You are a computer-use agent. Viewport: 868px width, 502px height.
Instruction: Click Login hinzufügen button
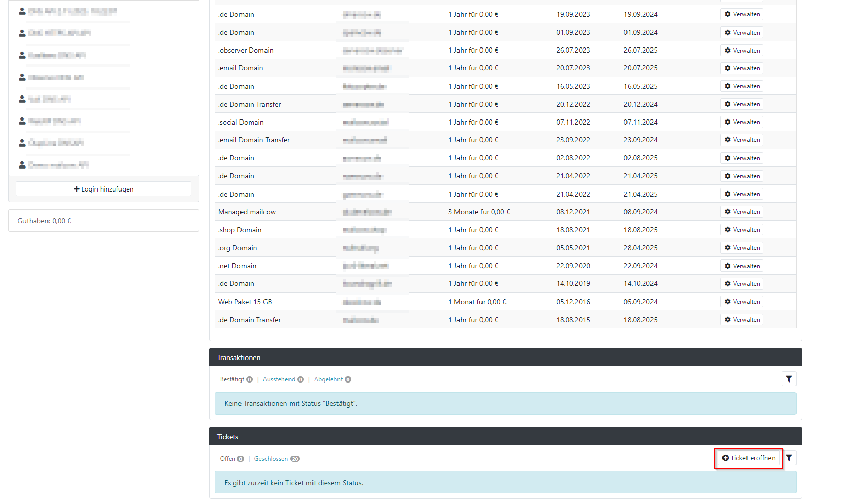[104, 189]
